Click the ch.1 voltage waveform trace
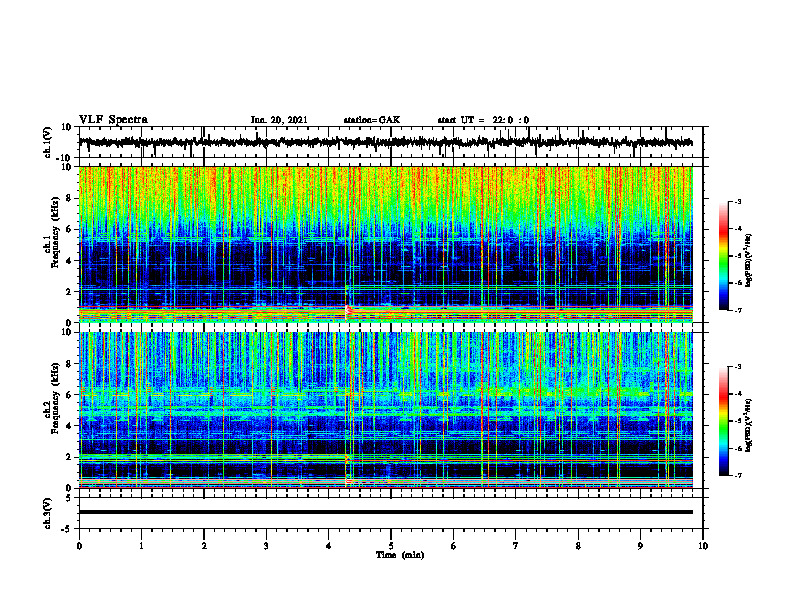 point(385,142)
